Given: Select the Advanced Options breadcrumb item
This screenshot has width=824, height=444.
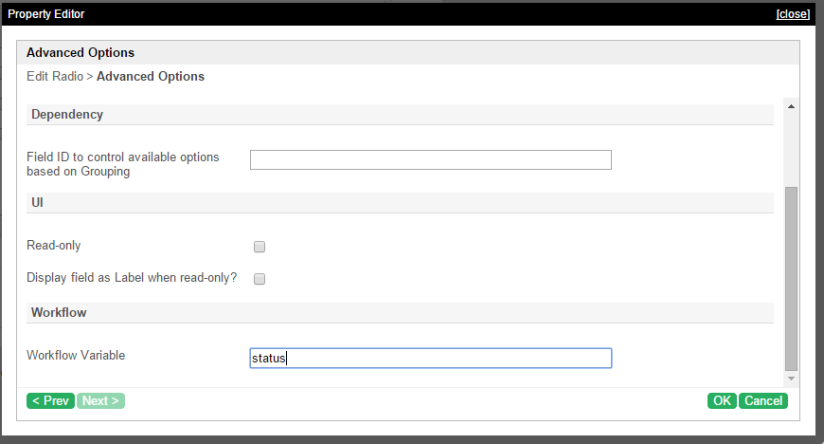Looking at the screenshot, I should (150, 77).
